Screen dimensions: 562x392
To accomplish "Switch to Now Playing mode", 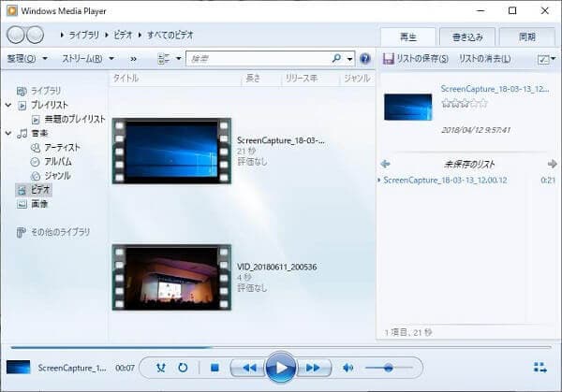I will 540,368.
